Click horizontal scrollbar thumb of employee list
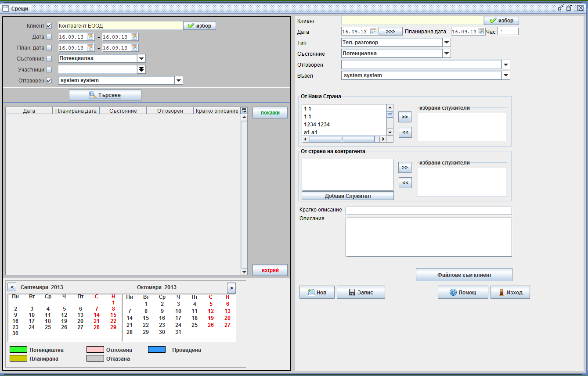Image resolution: width=588 pixels, height=376 pixels. click(342, 139)
